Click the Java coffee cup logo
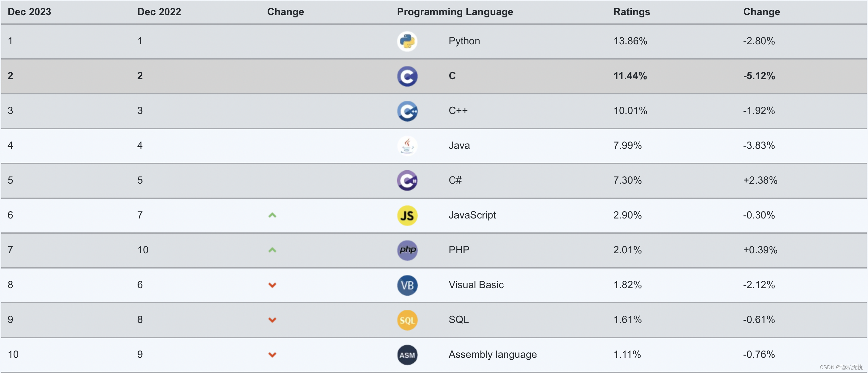This screenshot has height=373, width=868. [x=407, y=146]
